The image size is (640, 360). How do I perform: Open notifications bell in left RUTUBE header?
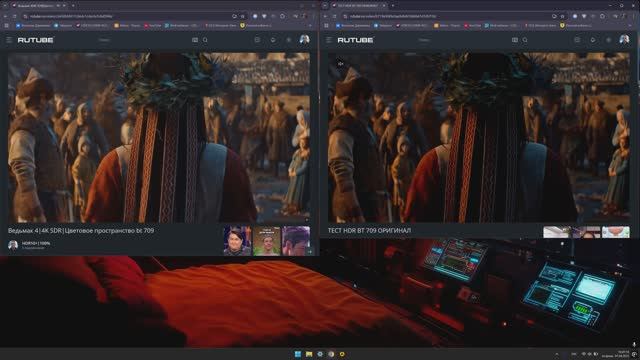[273, 40]
